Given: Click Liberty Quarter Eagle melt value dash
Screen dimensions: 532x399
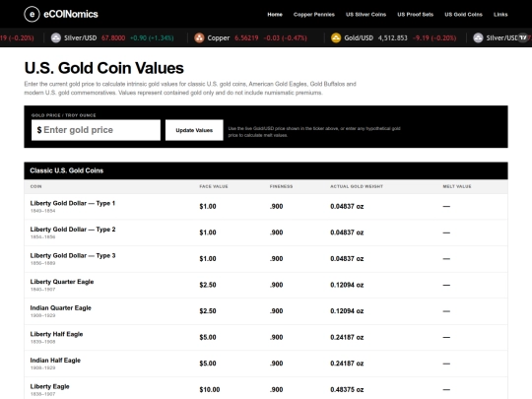Looking at the screenshot, I should click(x=446, y=285).
